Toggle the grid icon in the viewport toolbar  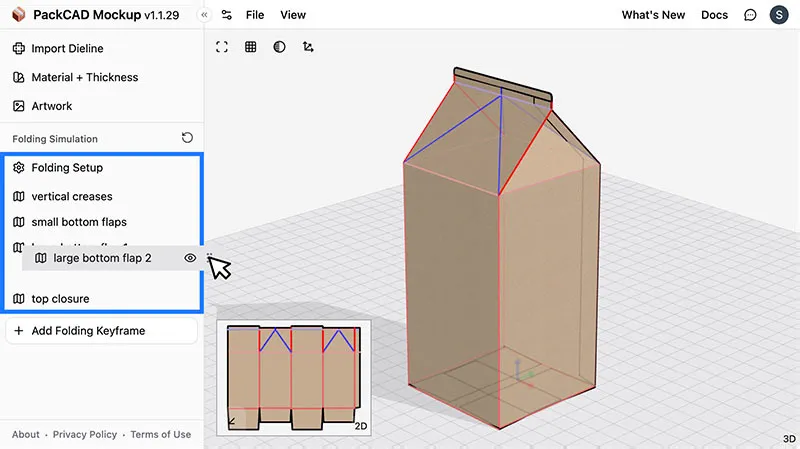pos(251,47)
